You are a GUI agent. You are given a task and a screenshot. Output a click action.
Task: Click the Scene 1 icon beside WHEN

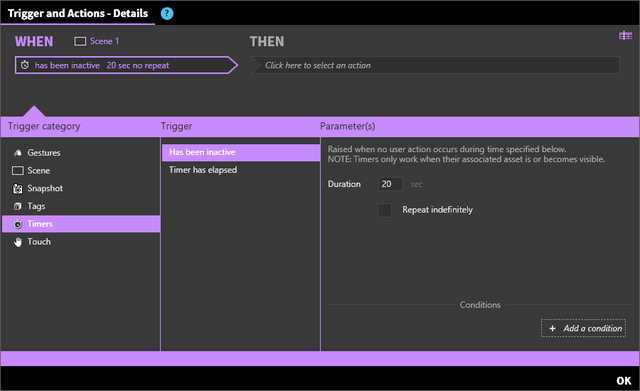[x=80, y=41]
